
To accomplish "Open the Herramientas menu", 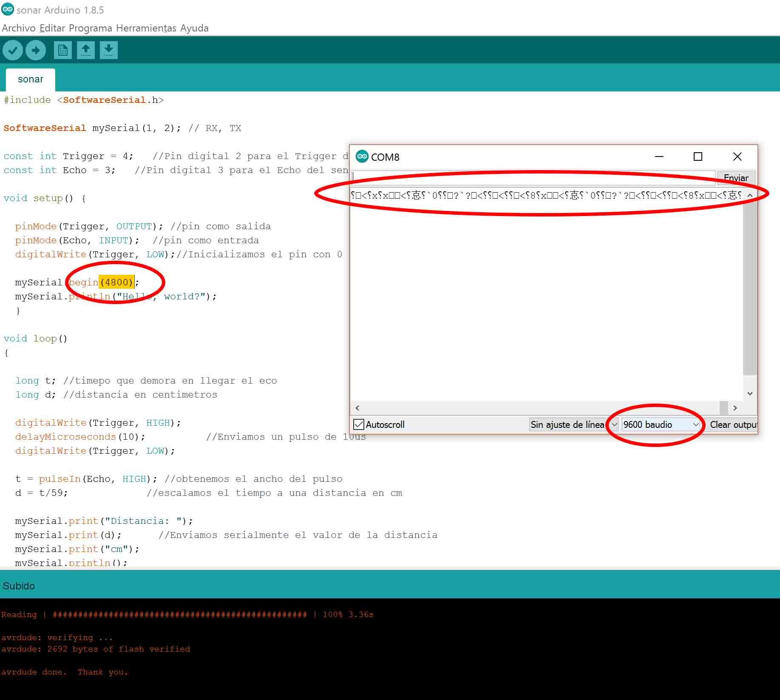I will pos(146,28).
